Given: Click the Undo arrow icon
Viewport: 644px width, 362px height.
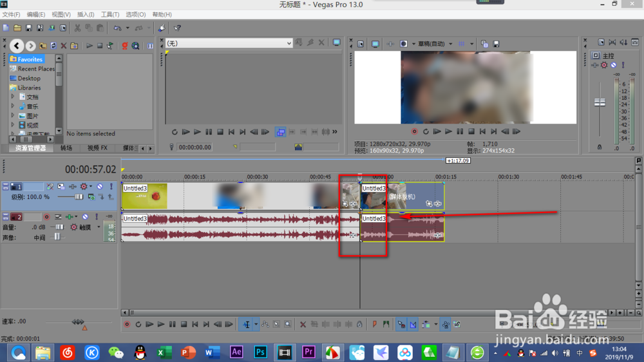Looking at the screenshot, I should click(117, 28).
